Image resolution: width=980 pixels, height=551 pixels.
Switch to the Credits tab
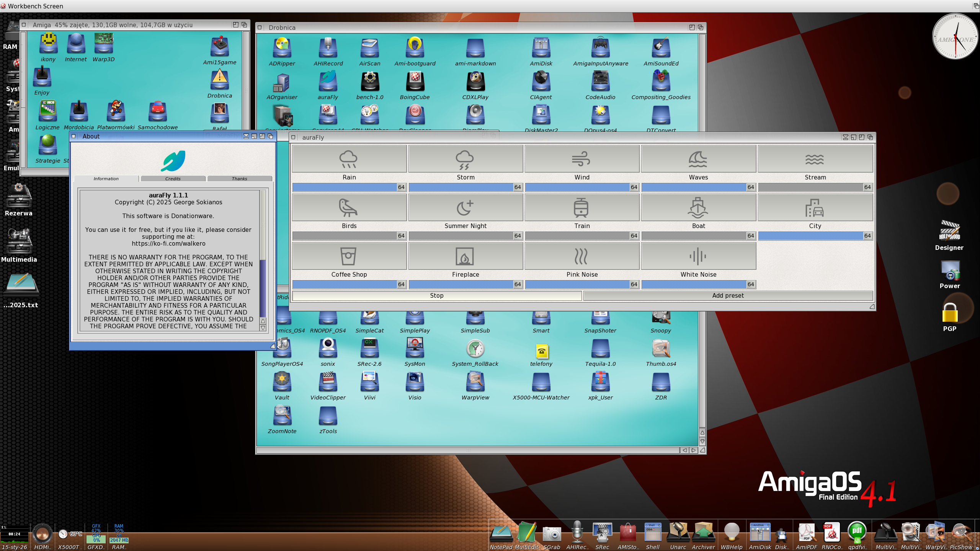pyautogui.click(x=173, y=179)
